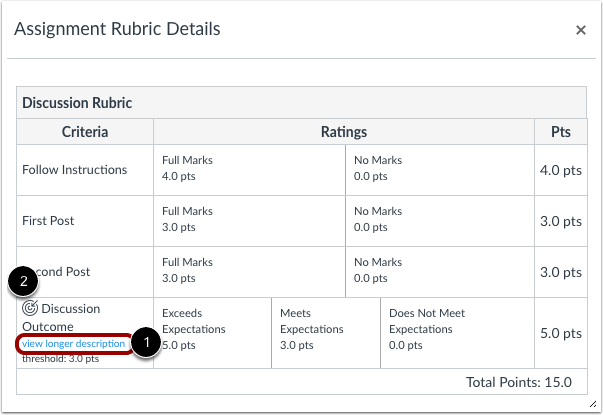Select Full Marks for Second Post
This screenshot has height=415, width=603.
point(249,272)
